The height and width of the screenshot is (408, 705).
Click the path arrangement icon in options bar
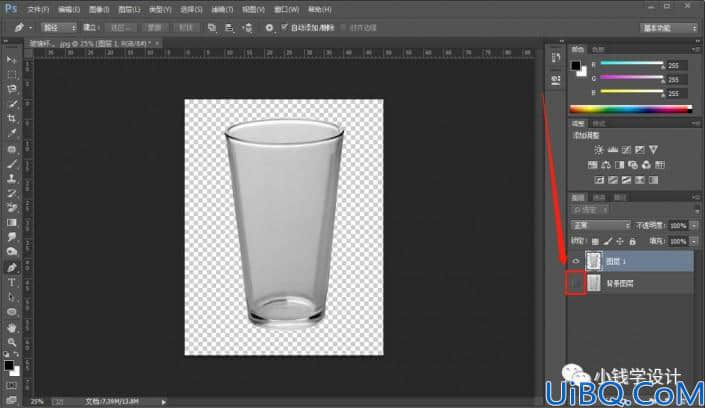pos(247,28)
